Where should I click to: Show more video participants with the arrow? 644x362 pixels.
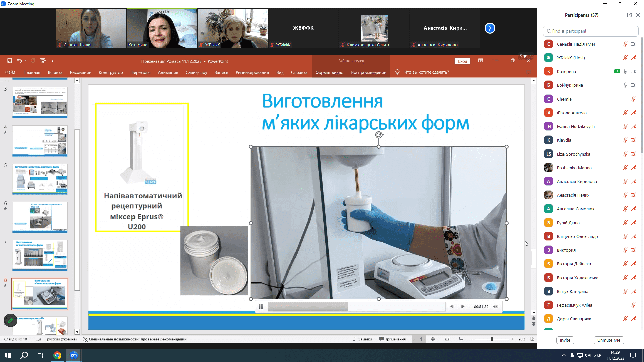click(x=490, y=28)
